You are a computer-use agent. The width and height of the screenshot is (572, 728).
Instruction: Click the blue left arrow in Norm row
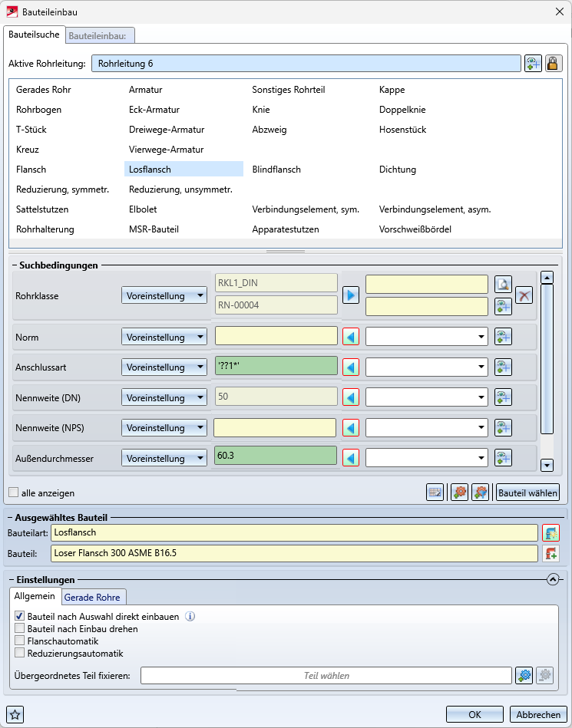(x=351, y=337)
